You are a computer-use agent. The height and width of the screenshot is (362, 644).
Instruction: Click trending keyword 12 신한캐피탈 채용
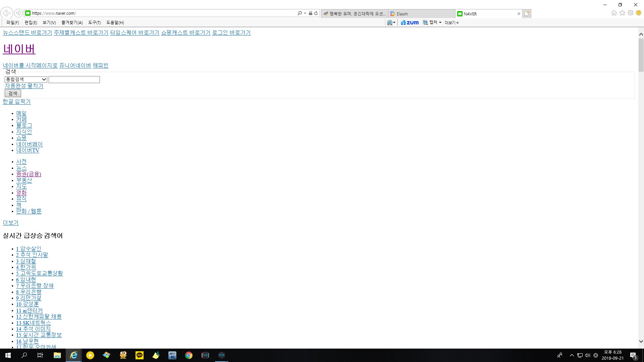[x=39, y=316]
